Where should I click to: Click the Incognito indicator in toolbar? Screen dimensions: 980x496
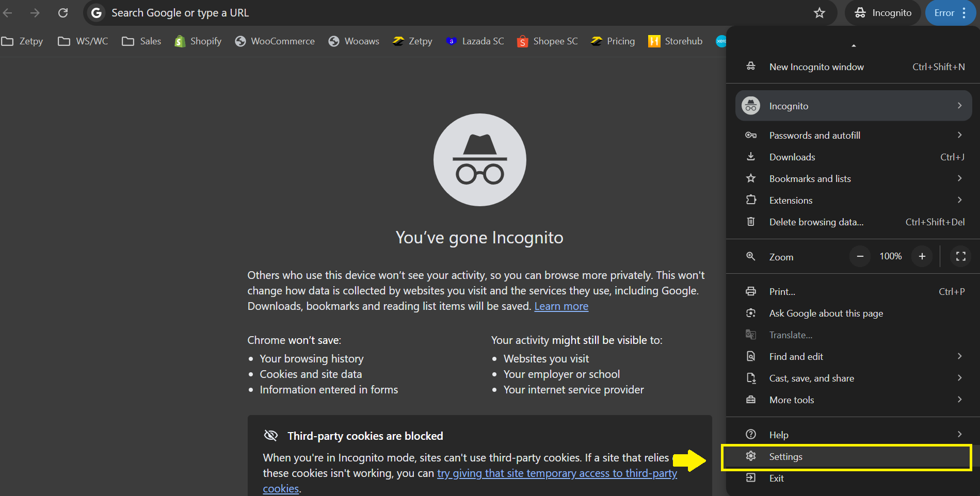coord(882,13)
